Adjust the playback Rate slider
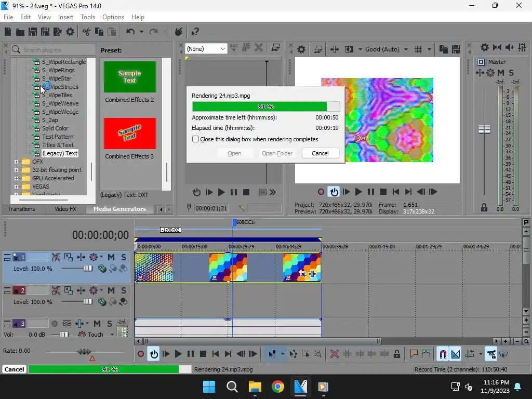This screenshot has width=532, height=399. 84,352
